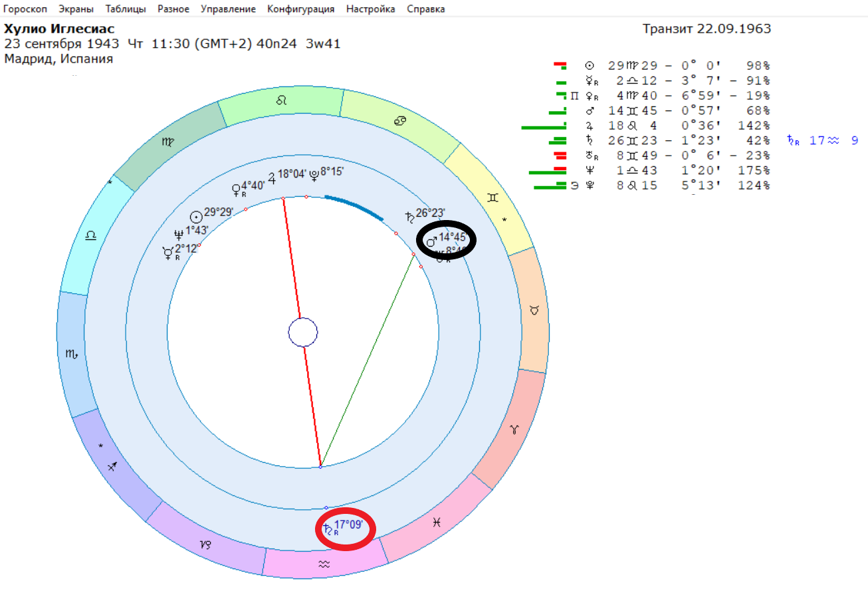Select the Capricorn sign segment on the zodiac ring
This screenshot has height=597, width=868.
pyautogui.click(x=206, y=545)
